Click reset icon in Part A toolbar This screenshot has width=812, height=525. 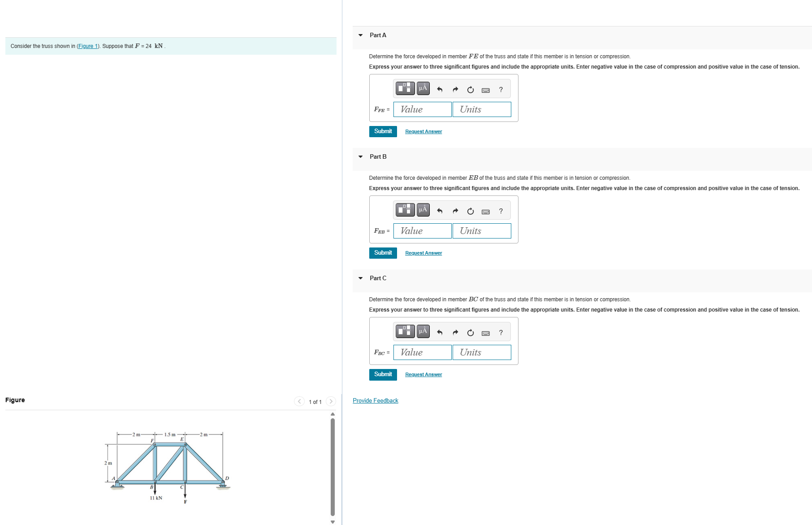point(471,90)
